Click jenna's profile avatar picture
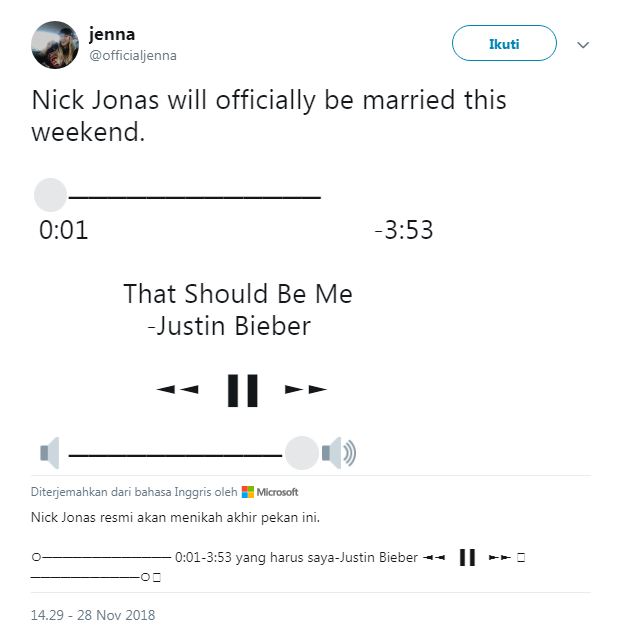Image resolution: width=621 pixels, height=631 pixels. tap(55, 45)
